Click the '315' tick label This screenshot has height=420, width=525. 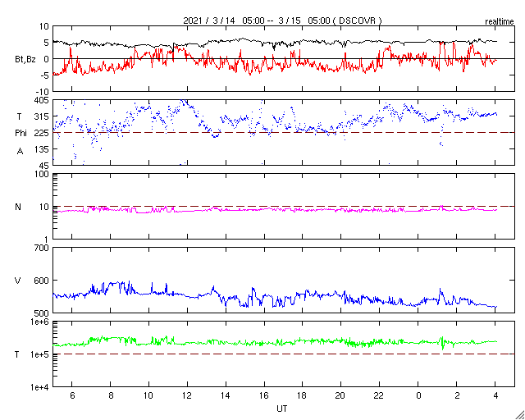(43, 116)
